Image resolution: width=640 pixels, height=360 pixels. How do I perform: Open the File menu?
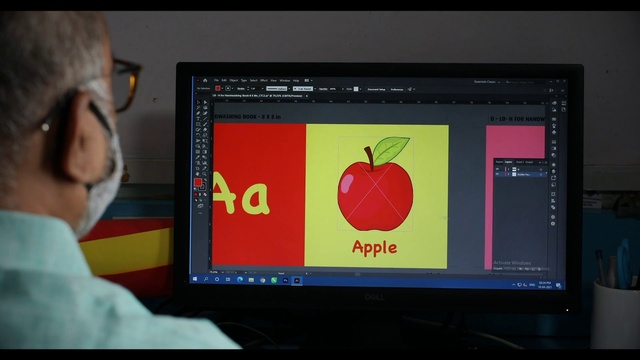point(216,80)
